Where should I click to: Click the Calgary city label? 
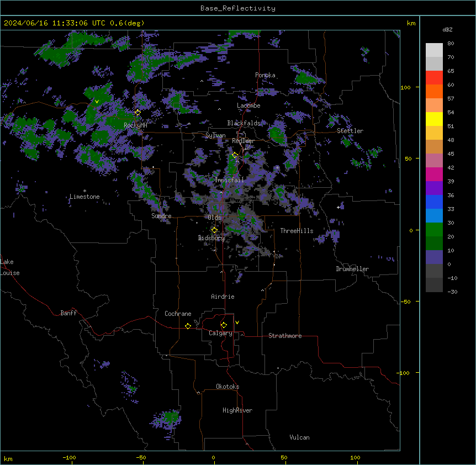point(220,333)
